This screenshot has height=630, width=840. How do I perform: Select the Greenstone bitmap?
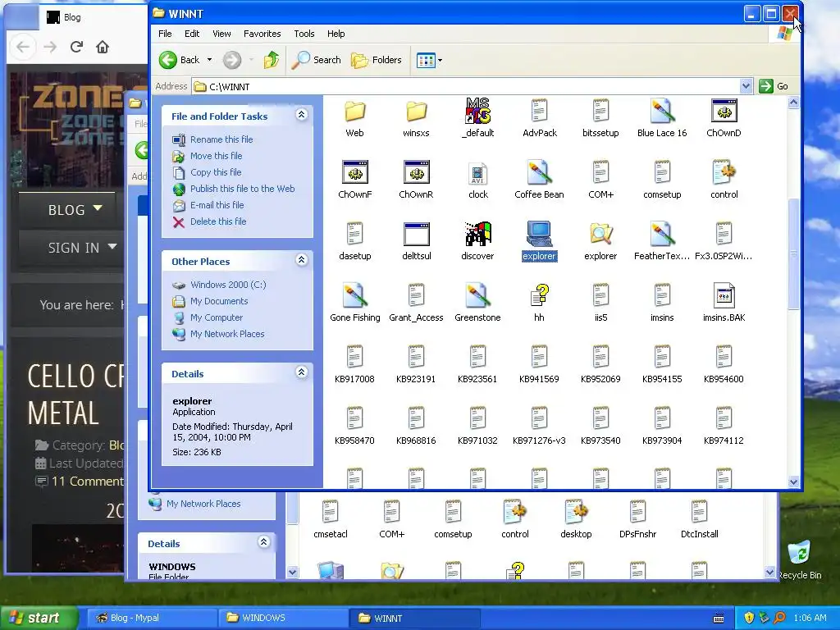[478, 303]
